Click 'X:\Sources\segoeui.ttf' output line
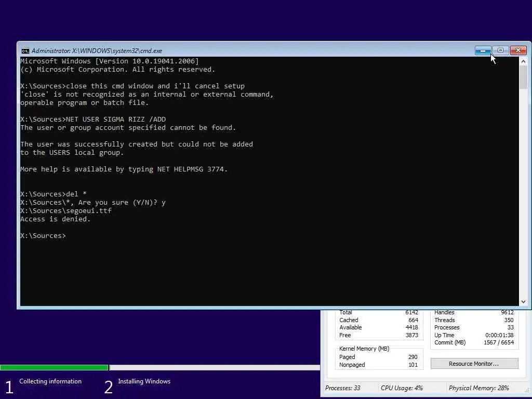The image size is (532, 399). [66, 211]
